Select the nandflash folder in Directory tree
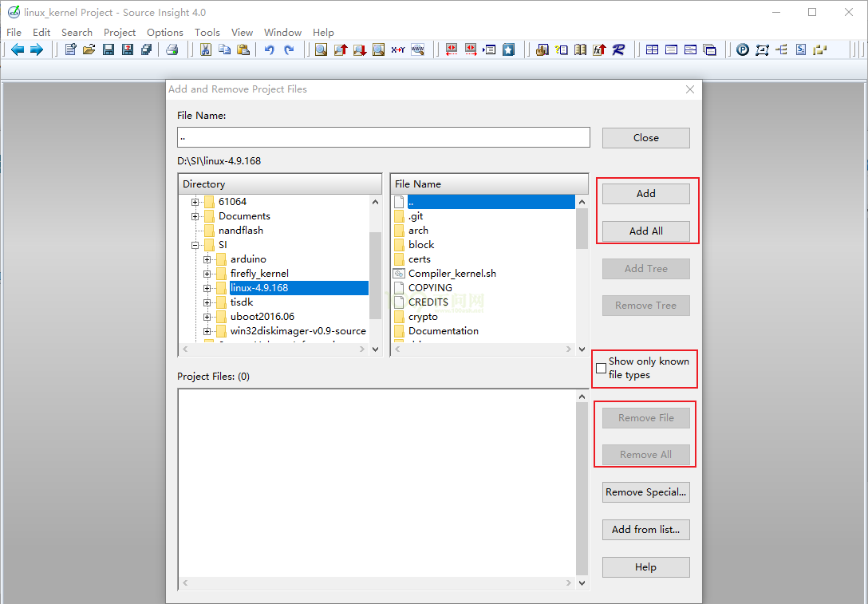 pos(241,231)
